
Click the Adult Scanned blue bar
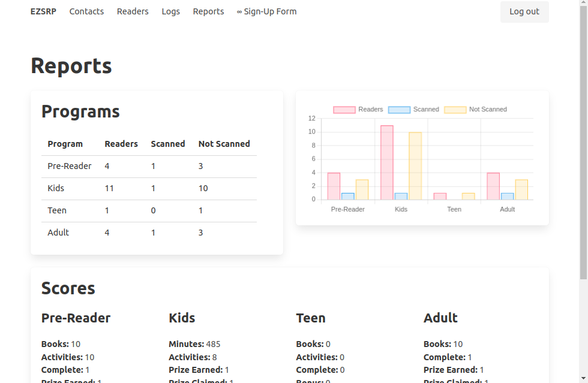[507, 197]
